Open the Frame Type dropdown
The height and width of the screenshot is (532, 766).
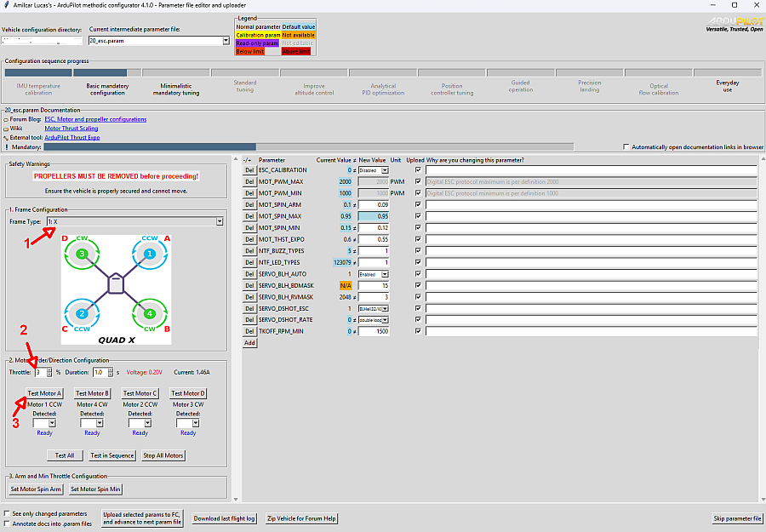[220, 222]
